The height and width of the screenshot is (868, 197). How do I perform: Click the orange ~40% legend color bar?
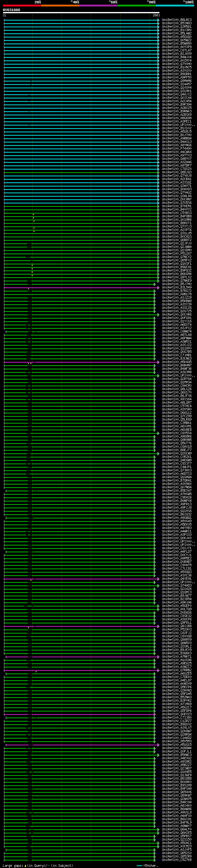coord(60,6)
